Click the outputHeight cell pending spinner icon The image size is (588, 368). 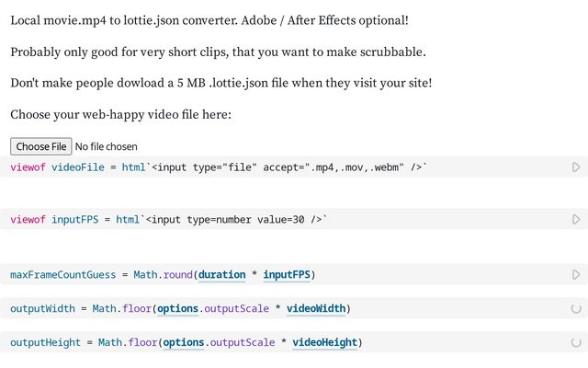tap(576, 343)
